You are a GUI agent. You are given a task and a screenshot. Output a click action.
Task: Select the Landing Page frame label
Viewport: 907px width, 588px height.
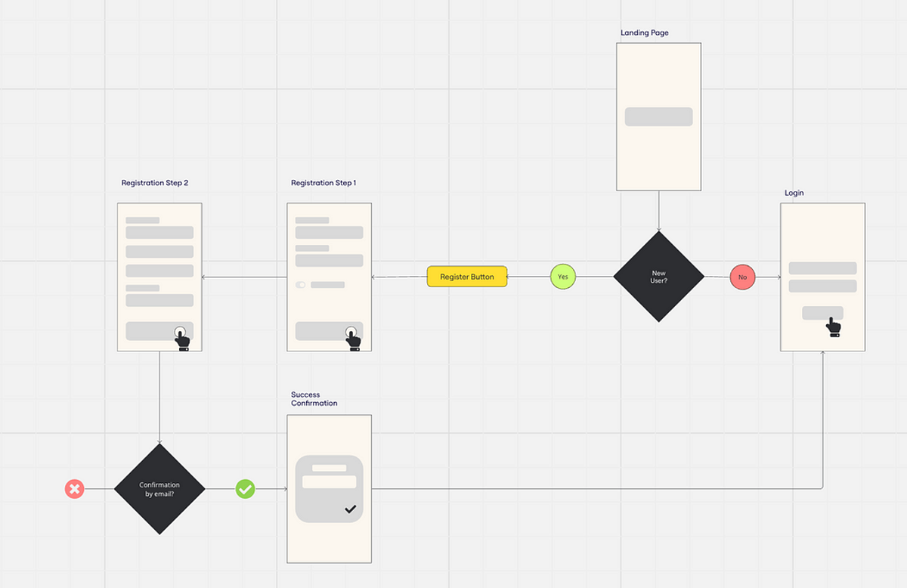644,32
